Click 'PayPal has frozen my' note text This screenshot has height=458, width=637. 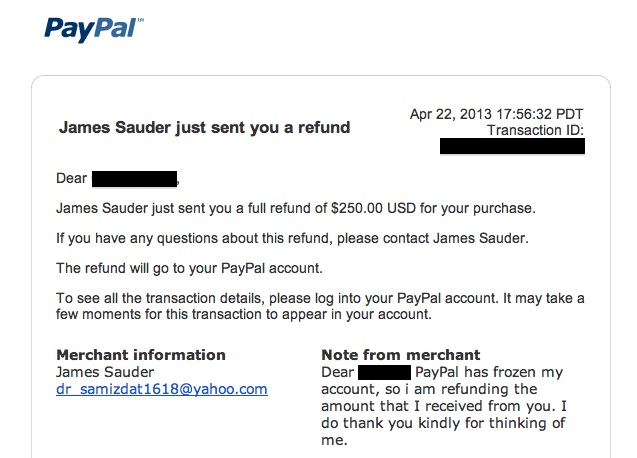click(x=489, y=372)
